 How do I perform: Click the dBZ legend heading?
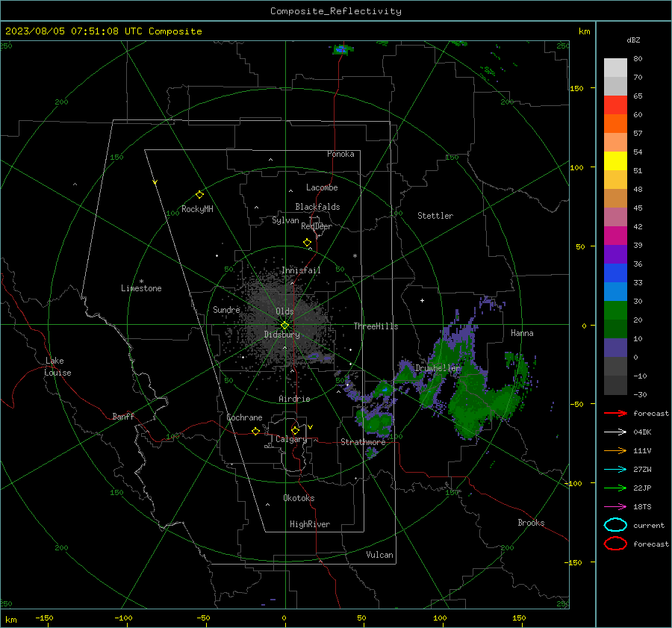(633, 40)
